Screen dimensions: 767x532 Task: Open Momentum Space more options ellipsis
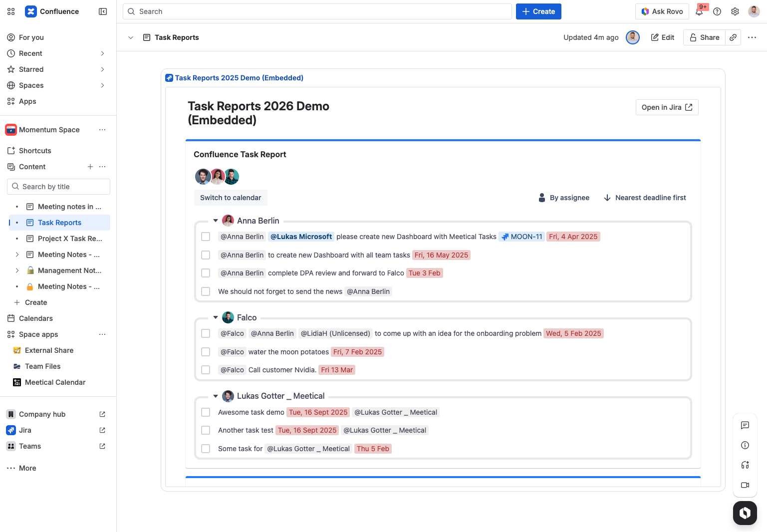[x=102, y=130]
